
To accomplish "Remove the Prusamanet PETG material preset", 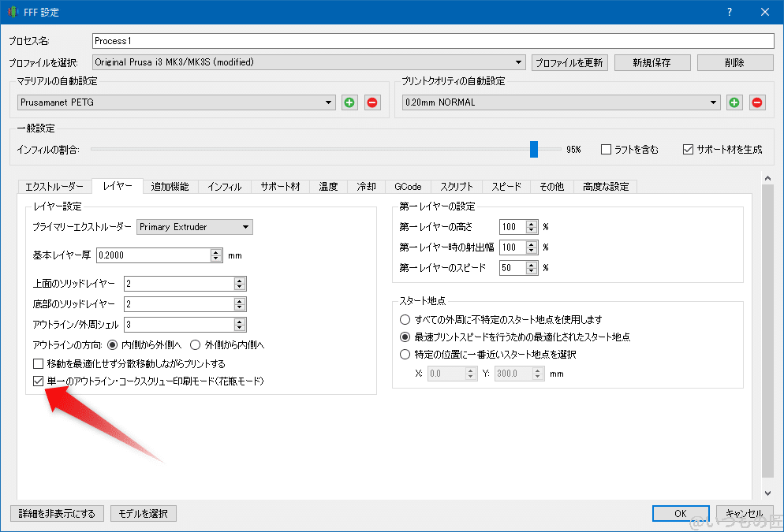I will (371, 102).
